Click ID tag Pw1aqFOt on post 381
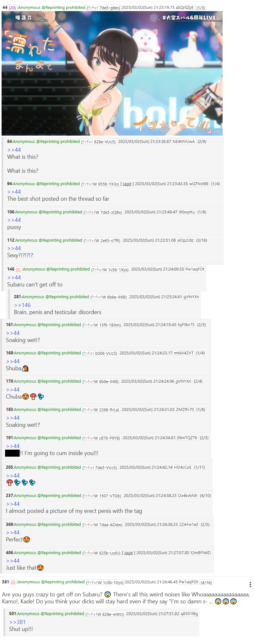The image size is (254, 644). 189,582
